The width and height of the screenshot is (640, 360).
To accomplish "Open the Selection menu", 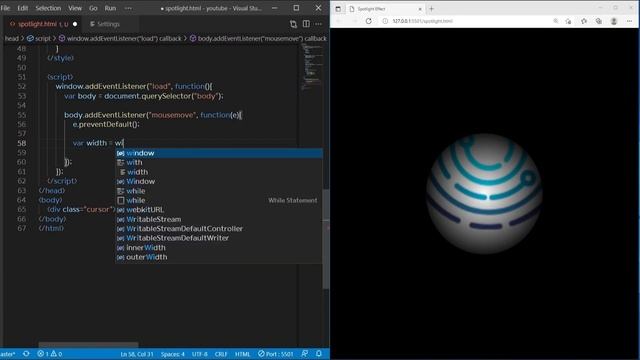I will point(48,8).
